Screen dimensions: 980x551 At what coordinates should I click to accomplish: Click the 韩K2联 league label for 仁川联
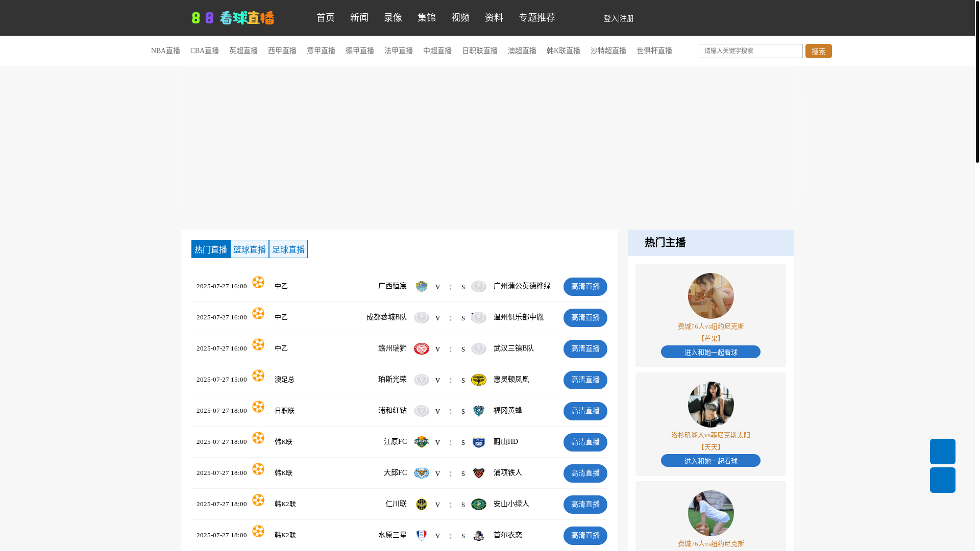285,504
